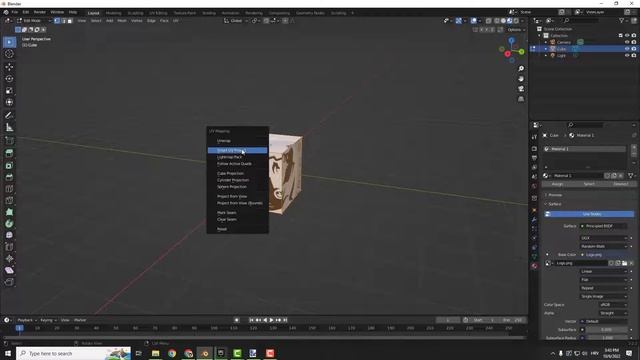Select the Smooth tool
Image resolution: width=640 pixels, height=360 pixels.
pyautogui.click(x=9, y=235)
